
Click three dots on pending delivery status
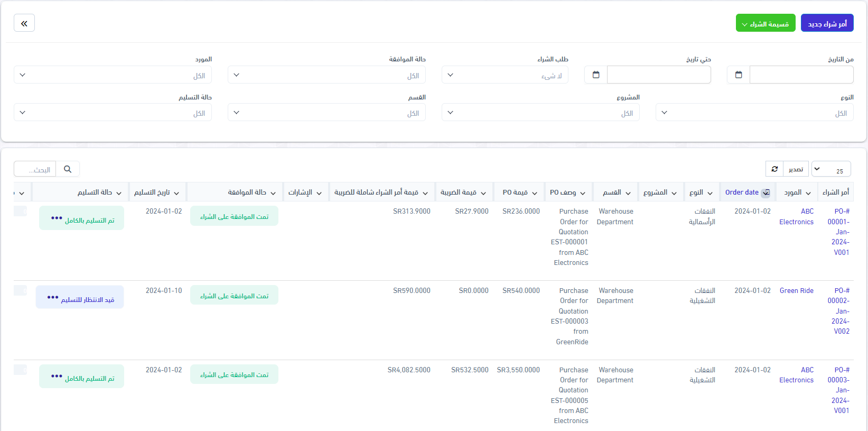click(x=53, y=297)
